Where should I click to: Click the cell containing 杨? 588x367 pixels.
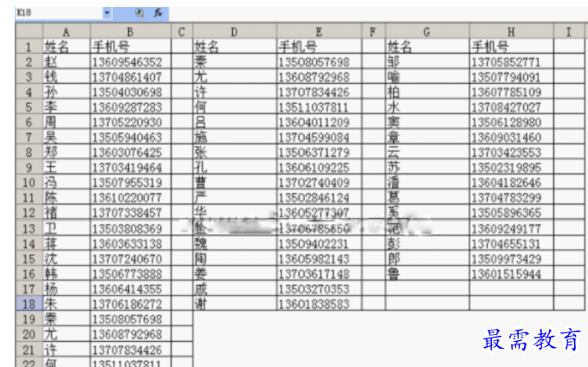[x=67, y=289]
